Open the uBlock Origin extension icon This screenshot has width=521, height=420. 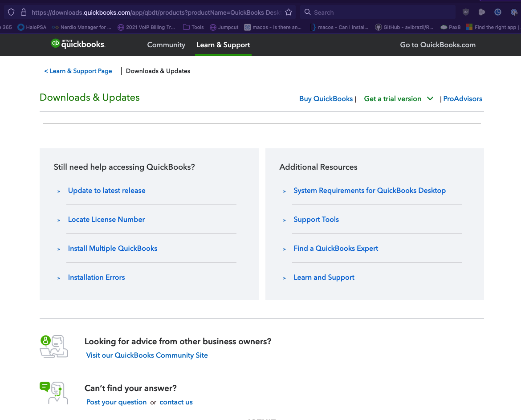466,12
